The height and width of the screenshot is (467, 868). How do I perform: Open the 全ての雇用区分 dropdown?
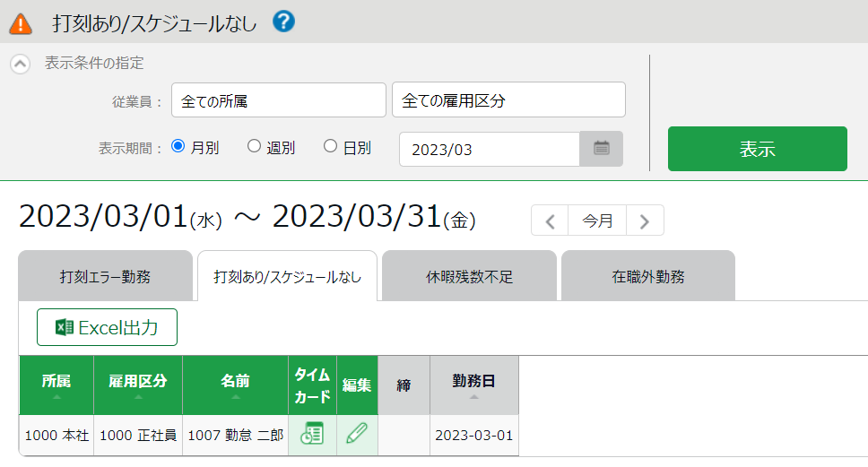pos(508,100)
